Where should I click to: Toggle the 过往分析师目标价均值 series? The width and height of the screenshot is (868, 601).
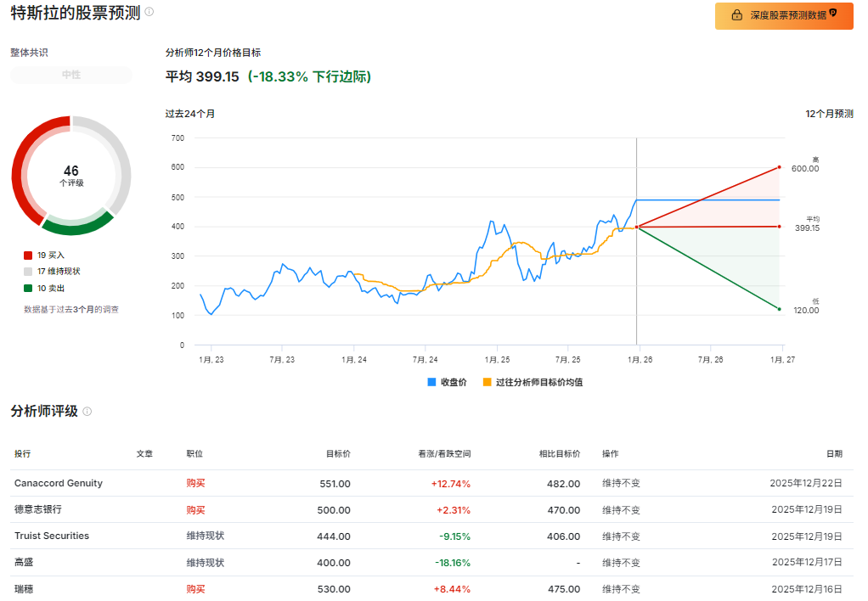point(535,382)
